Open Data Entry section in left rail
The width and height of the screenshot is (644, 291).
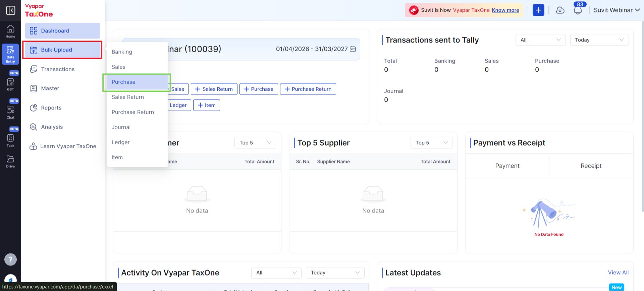coord(10,54)
